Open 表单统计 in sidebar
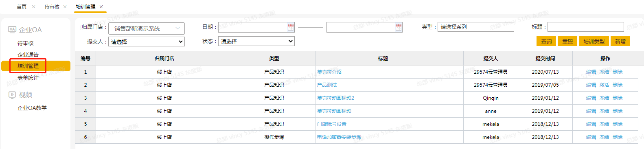 28,77
